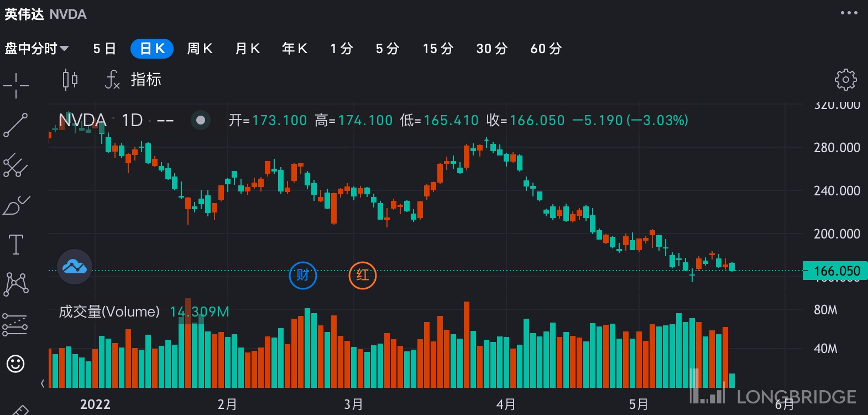Click the 3月 time axis label
The height and width of the screenshot is (415, 868).
click(x=353, y=404)
